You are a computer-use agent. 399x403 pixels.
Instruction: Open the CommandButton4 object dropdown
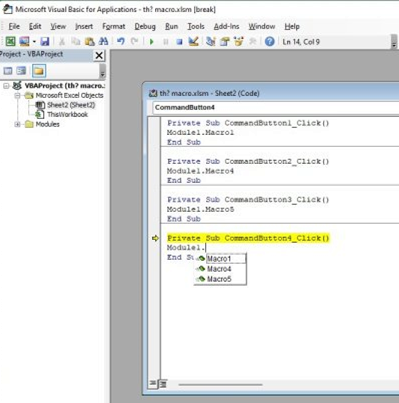pos(276,108)
